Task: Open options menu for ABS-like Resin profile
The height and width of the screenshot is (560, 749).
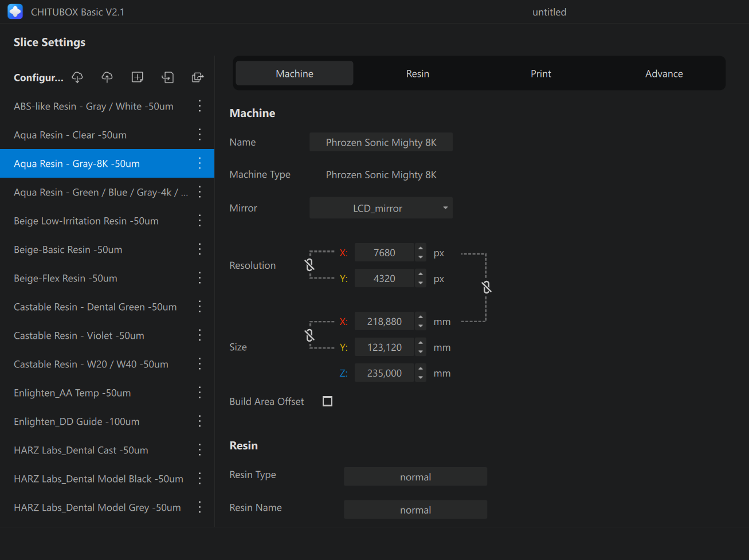Action: (x=199, y=106)
